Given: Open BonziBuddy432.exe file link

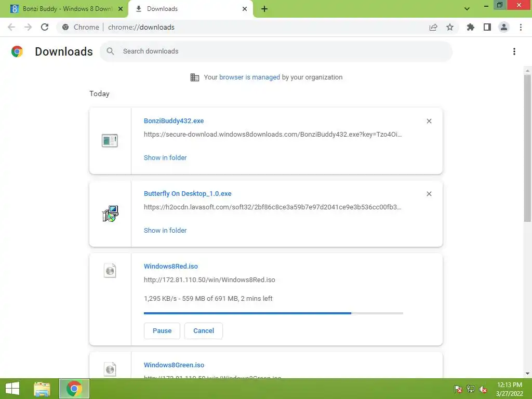Looking at the screenshot, I should [x=174, y=121].
